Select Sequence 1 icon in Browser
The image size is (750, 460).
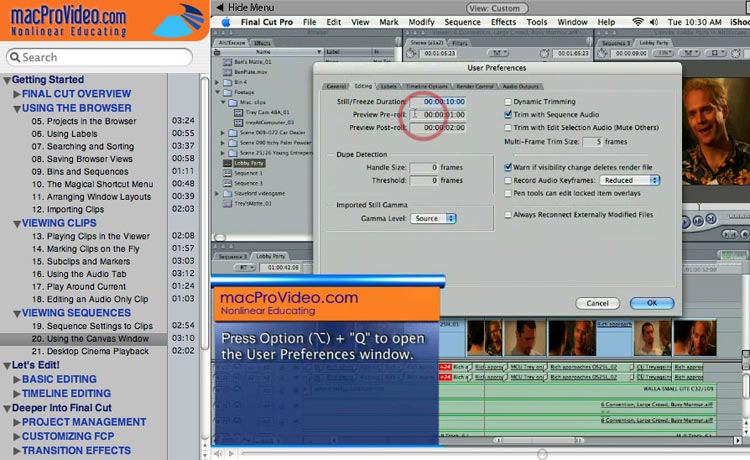pyautogui.click(x=227, y=173)
